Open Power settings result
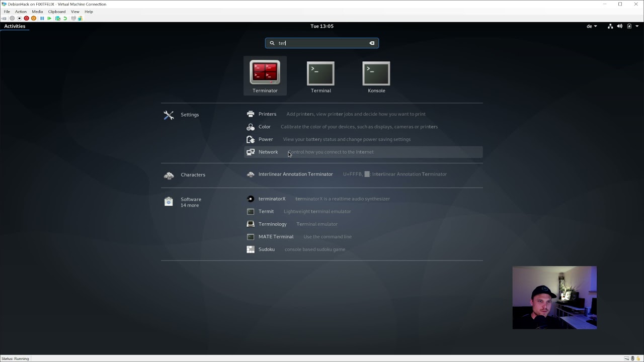Screen dimensions: 644x362 pyautogui.click(x=363, y=139)
